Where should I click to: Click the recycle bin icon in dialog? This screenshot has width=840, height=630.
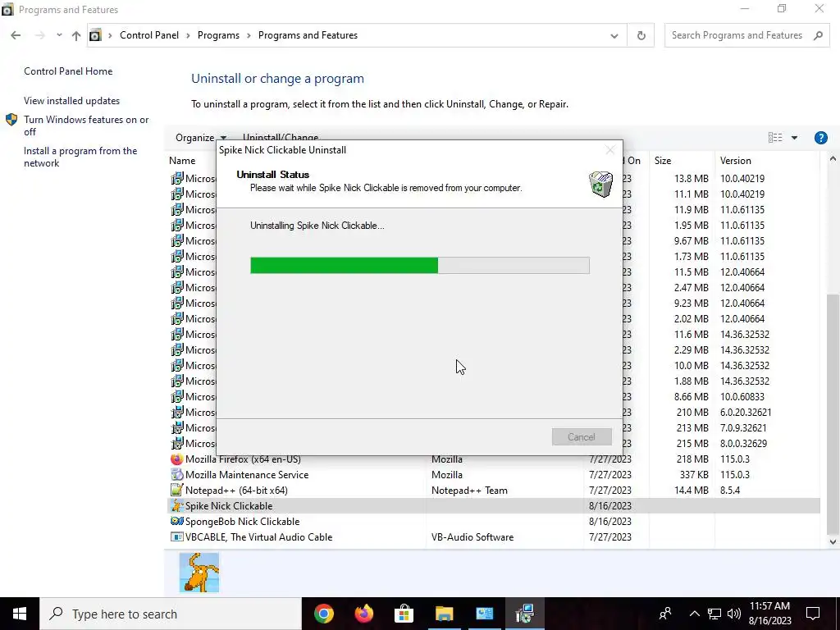coord(600,184)
